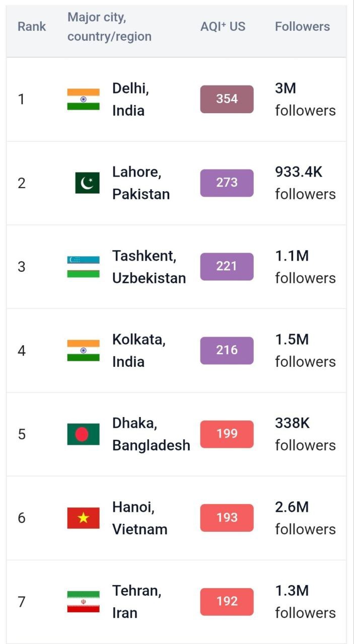Click the Bangladesh flag icon
Viewport: 354px width, 644px height.
pos(84,434)
